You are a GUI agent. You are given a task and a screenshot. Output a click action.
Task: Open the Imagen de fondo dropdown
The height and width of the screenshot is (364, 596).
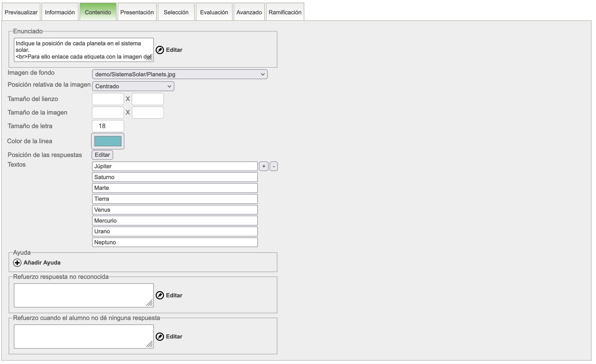pos(180,74)
